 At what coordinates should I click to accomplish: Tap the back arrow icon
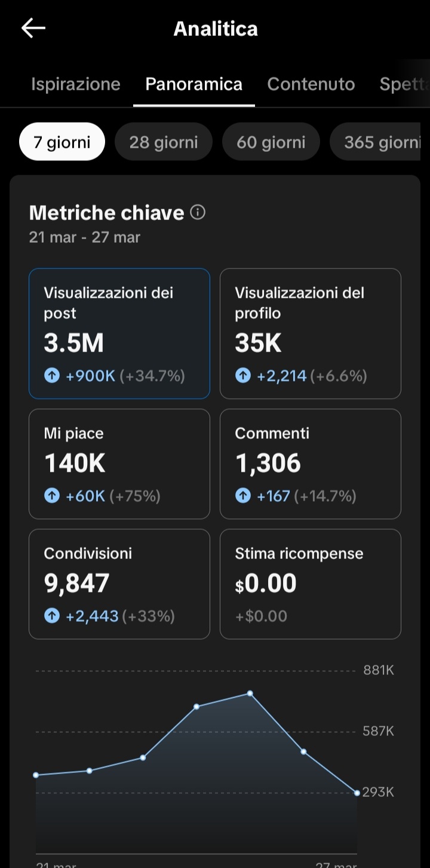coord(33,28)
